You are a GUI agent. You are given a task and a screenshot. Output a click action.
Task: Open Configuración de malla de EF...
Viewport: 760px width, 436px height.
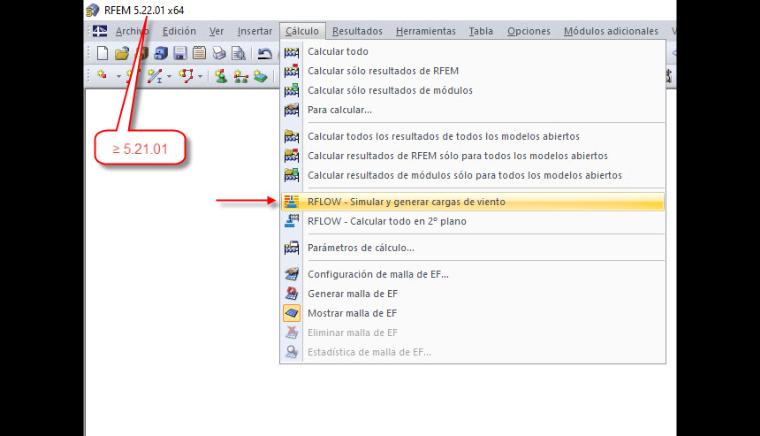pos(473,274)
